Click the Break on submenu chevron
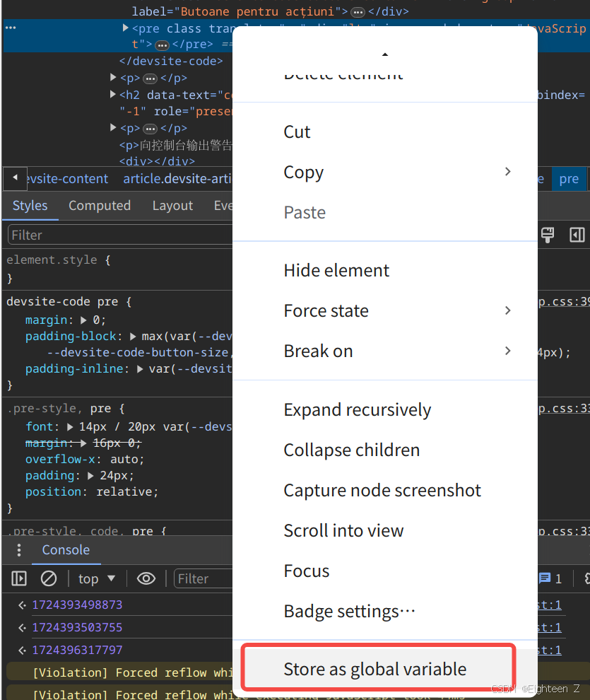 [x=507, y=351]
